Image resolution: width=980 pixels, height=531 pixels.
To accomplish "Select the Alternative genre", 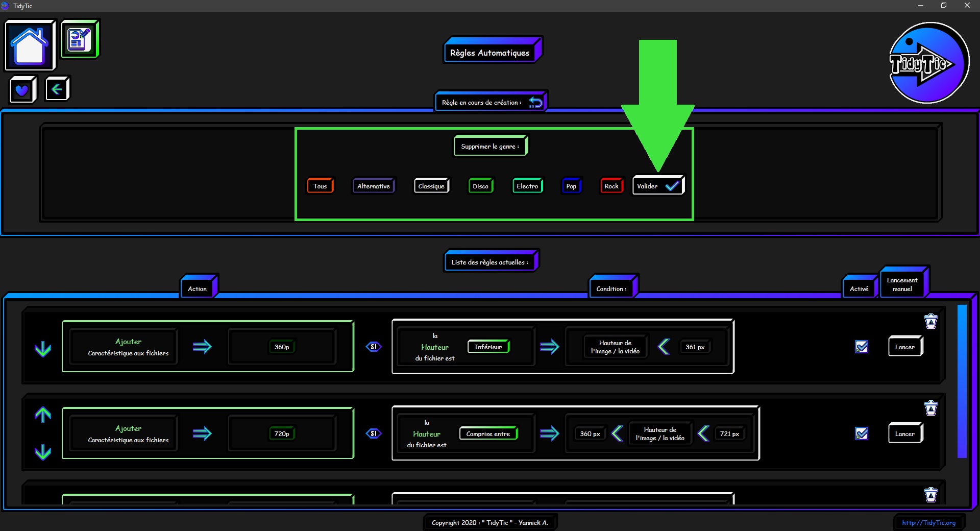I will 374,186.
